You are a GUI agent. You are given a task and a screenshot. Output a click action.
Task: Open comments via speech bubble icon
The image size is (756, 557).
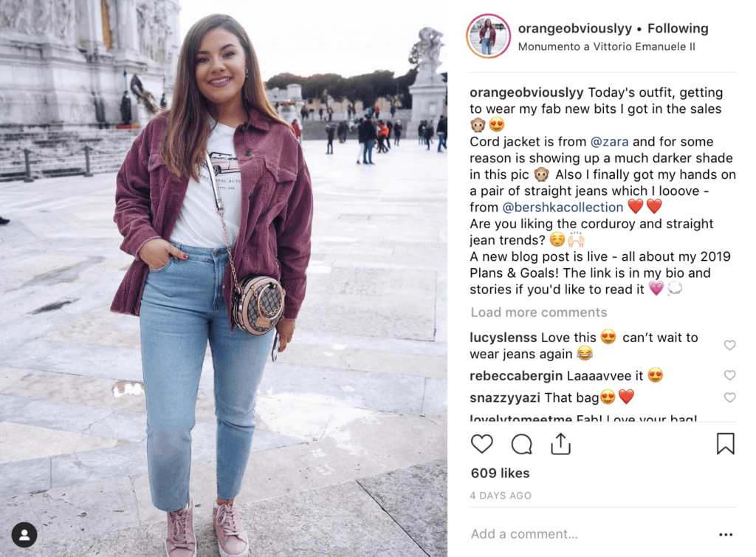click(521, 444)
